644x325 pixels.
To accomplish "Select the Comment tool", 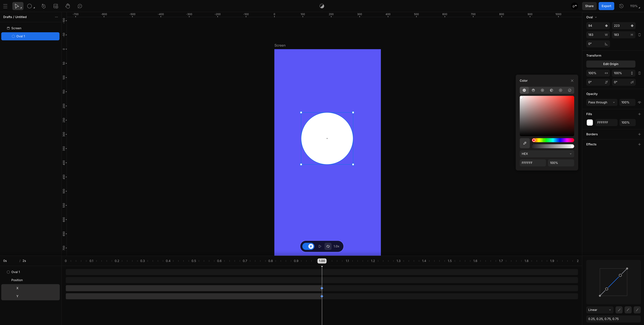I will pyautogui.click(x=80, y=6).
